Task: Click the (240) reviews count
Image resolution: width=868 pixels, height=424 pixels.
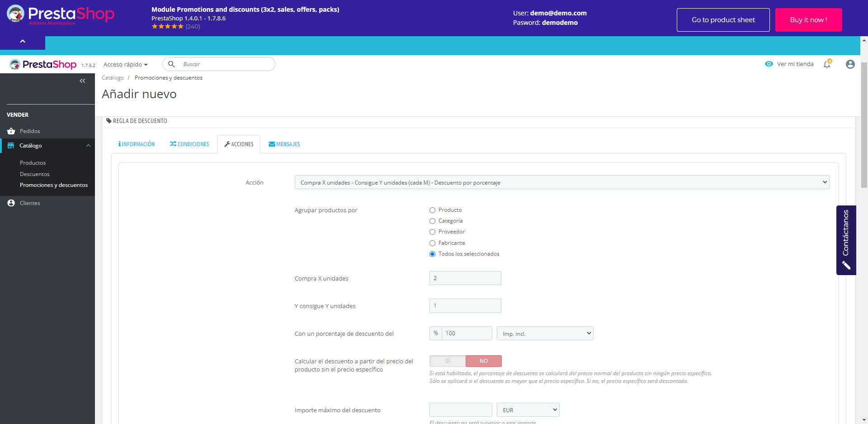Action: point(193,27)
